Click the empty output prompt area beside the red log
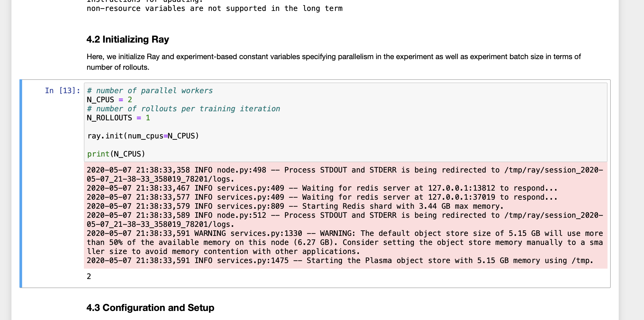Screen dimensions: 644x320 [x=53, y=215]
